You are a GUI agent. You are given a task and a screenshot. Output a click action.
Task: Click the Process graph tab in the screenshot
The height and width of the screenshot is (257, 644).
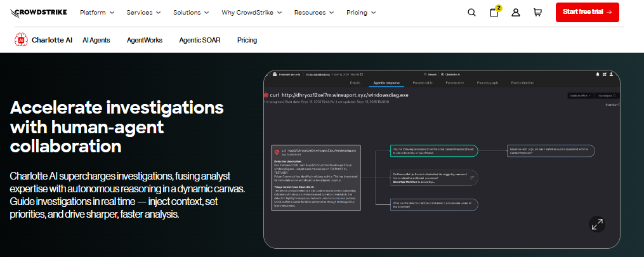pyautogui.click(x=487, y=82)
